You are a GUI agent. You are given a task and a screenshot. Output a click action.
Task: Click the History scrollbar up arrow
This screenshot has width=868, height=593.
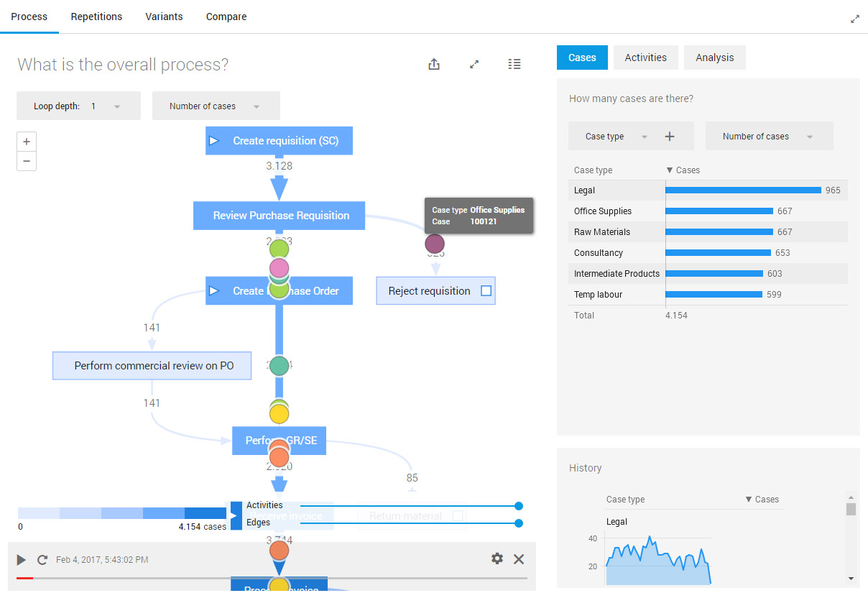[x=851, y=497]
